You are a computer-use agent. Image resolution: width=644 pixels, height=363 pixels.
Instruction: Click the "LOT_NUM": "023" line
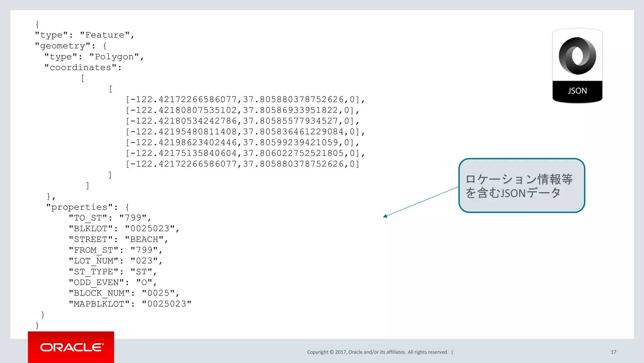coord(115,261)
